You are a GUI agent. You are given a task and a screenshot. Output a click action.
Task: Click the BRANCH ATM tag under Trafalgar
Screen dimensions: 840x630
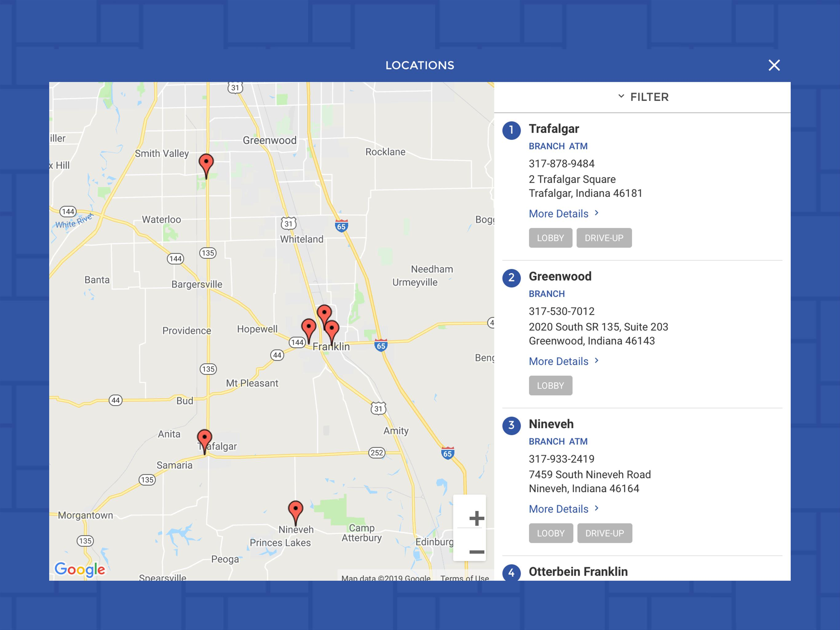tap(558, 146)
